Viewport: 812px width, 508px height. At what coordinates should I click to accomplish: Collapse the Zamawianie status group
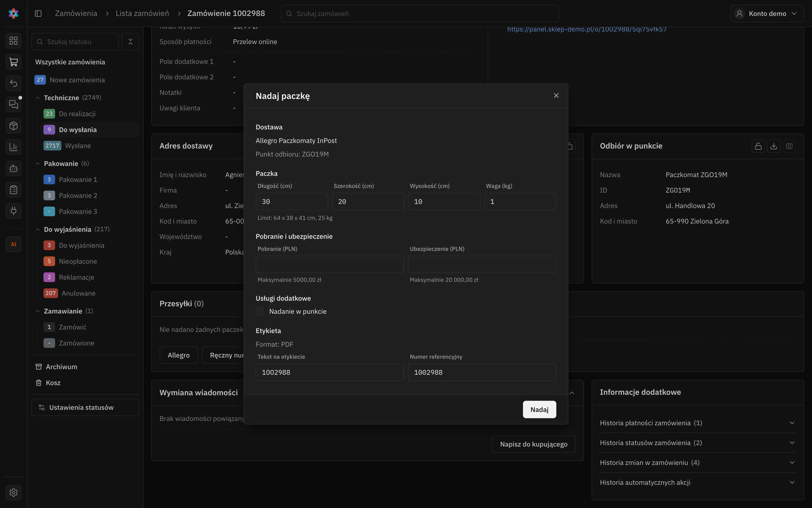(38, 311)
